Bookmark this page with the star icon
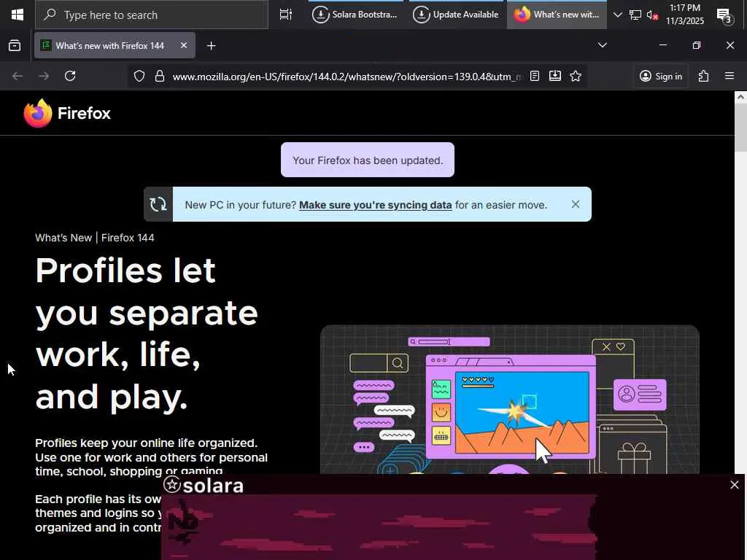This screenshot has width=747, height=560. click(576, 76)
